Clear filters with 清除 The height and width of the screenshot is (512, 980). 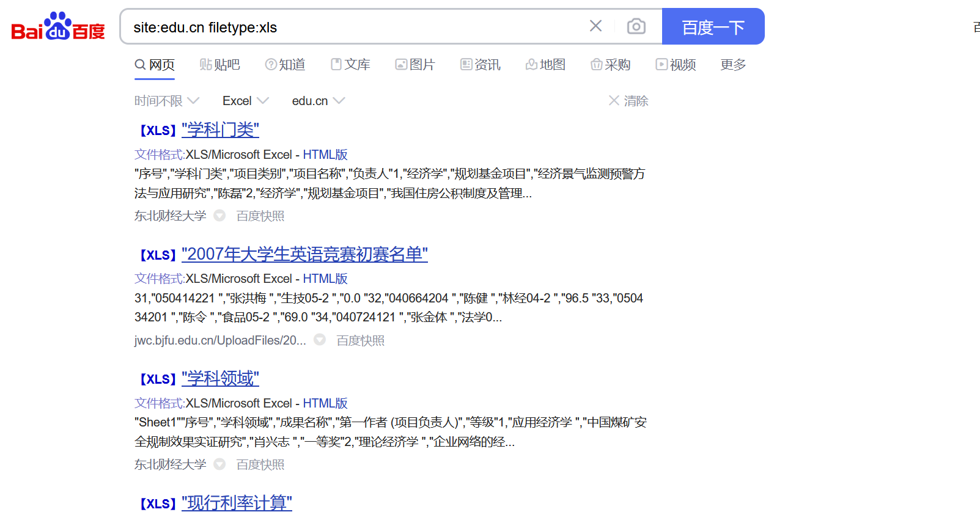pyautogui.click(x=628, y=101)
